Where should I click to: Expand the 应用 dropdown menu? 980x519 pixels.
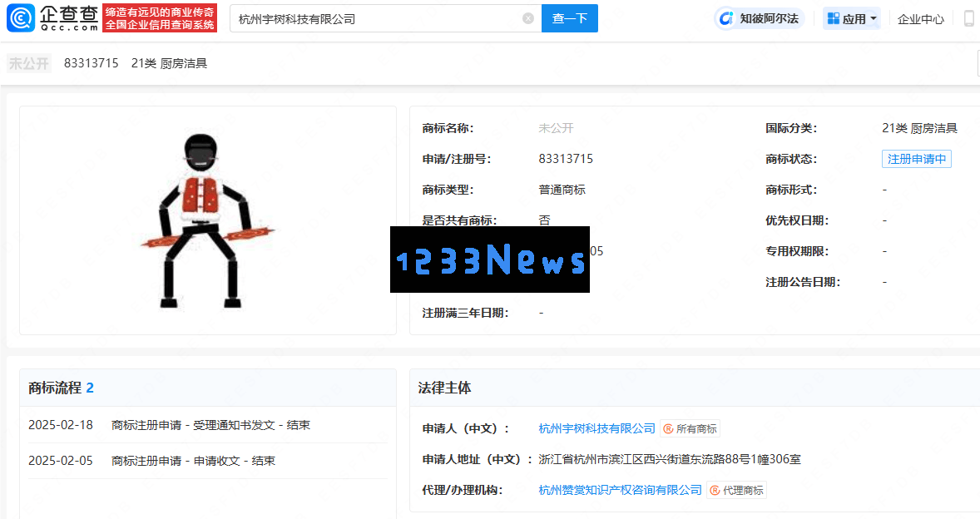click(x=851, y=19)
